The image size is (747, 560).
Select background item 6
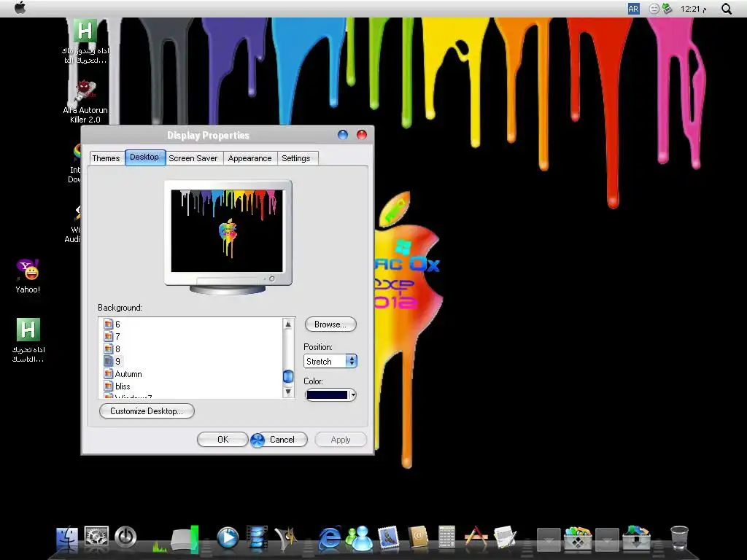112,324
